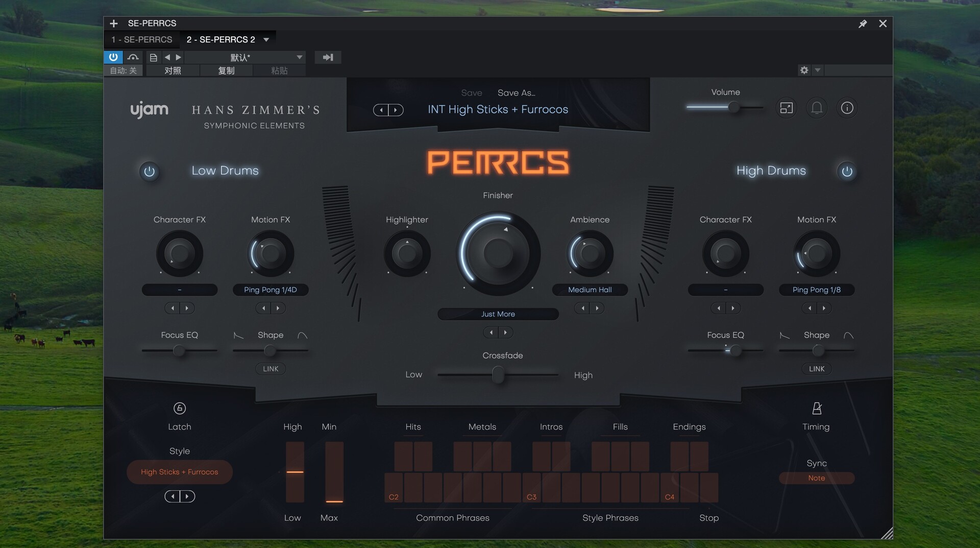Click the Low Drums Character FX knob
This screenshot has width=980, height=548.
[x=180, y=253]
